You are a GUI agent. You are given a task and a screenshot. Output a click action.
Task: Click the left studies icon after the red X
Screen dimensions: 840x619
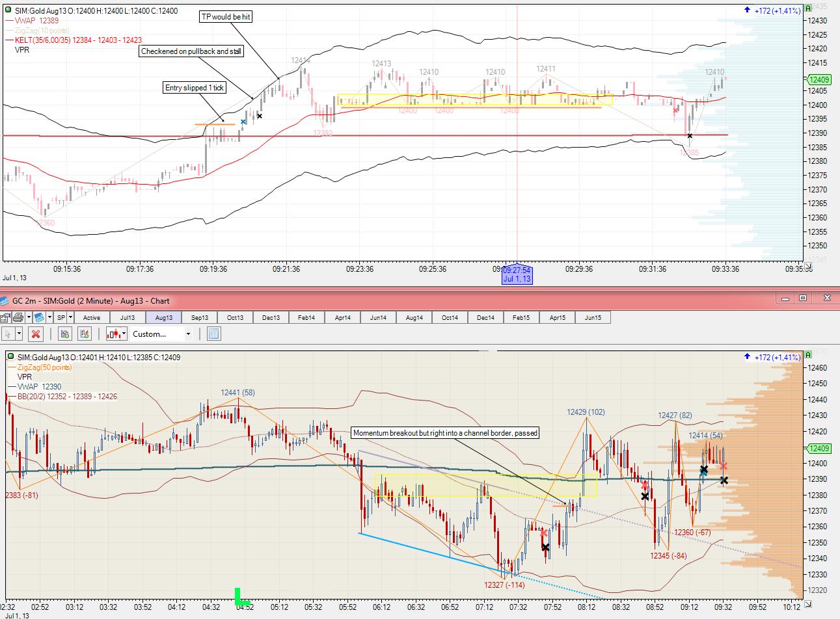(64, 334)
